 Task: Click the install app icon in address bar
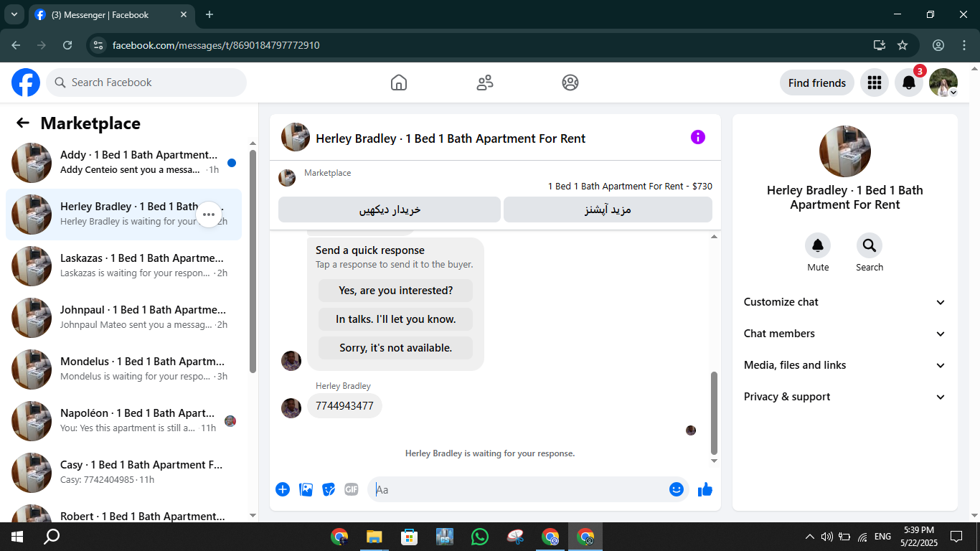(x=880, y=45)
